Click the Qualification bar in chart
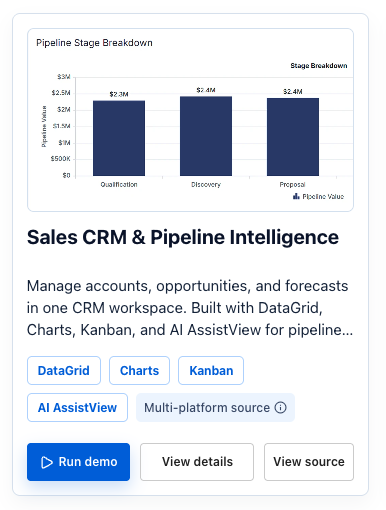 click(x=119, y=138)
